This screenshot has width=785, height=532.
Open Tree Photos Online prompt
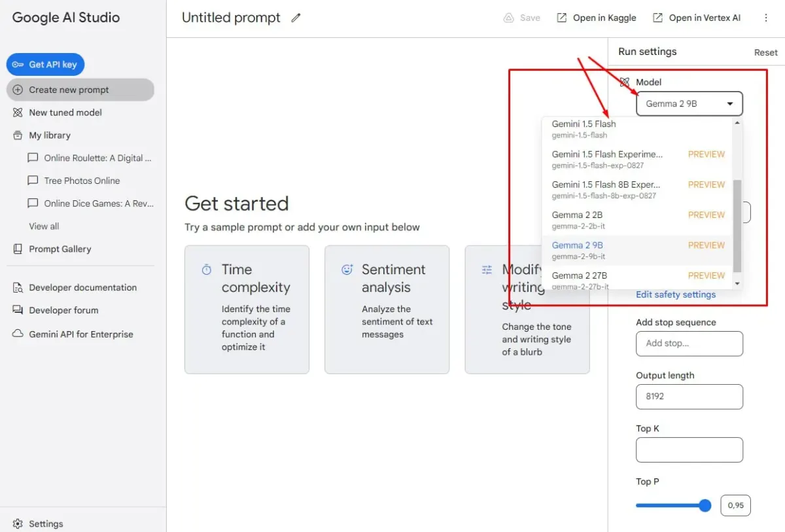click(82, 181)
